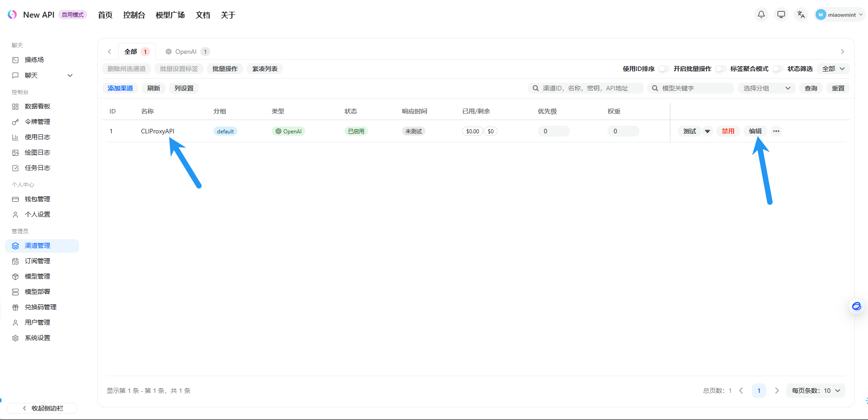Viewport: 868px width, 420px height.
Task: Open 模型广场 in top navigation
Action: pyautogui.click(x=170, y=15)
